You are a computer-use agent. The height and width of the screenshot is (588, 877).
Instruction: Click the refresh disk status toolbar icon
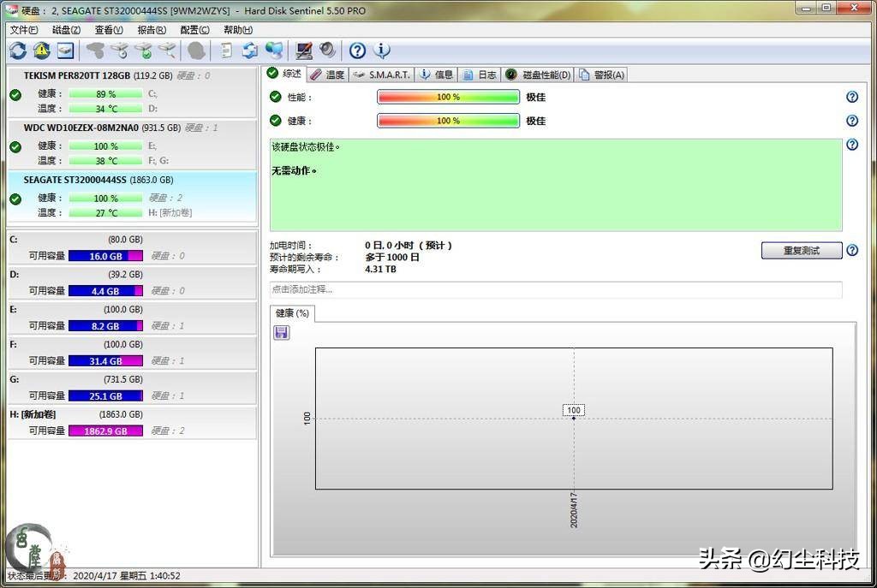pyautogui.click(x=18, y=50)
